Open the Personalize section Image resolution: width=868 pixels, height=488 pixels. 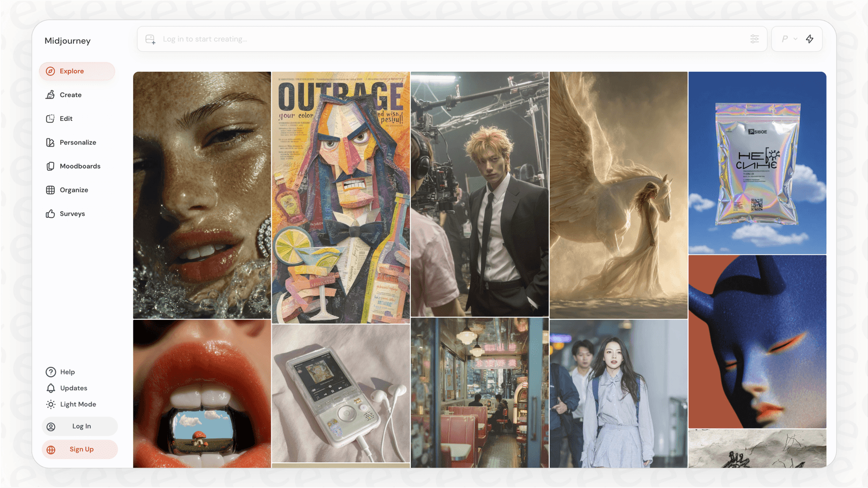(x=78, y=142)
